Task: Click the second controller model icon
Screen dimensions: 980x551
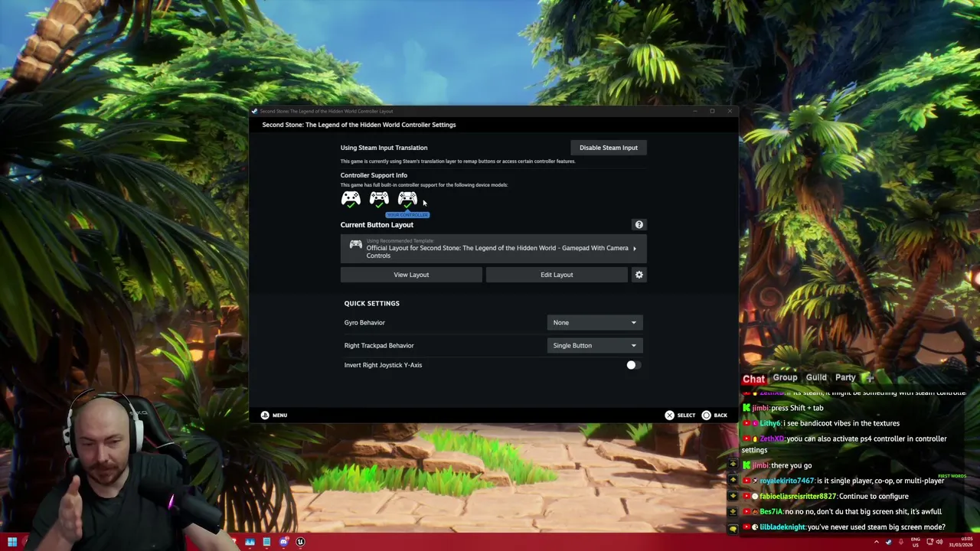Action: tap(379, 199)
